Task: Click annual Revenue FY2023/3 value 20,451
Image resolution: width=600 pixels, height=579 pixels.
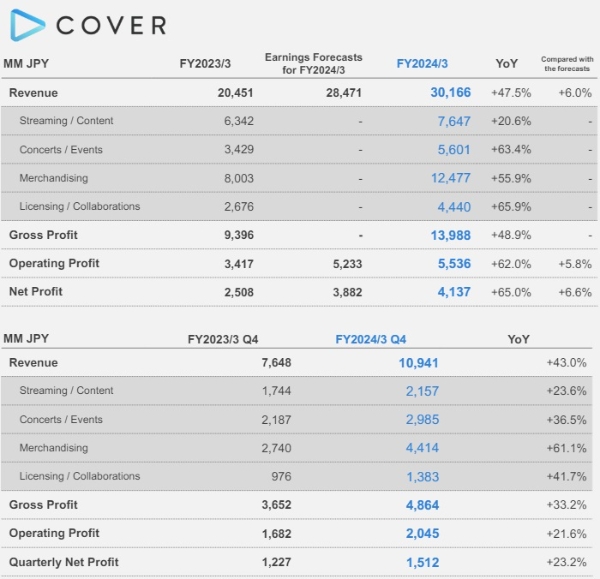Action: pyautogui.click(x=235, y=93)
